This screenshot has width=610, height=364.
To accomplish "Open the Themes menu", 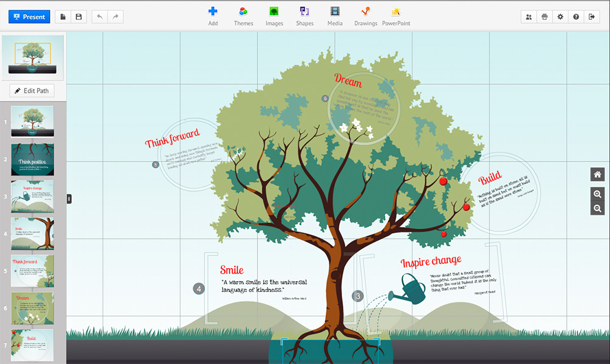I will pyautogui.click(x=243, y=15).
